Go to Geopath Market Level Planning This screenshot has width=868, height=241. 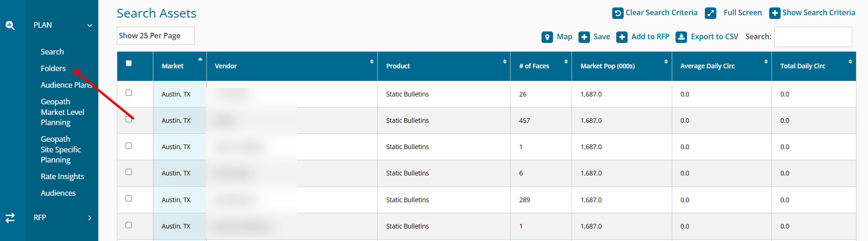(x=62, y=112)
